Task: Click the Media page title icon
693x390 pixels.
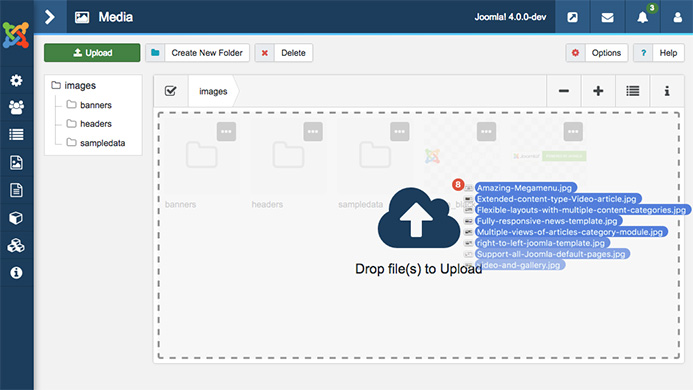Action: pos(82,17)
